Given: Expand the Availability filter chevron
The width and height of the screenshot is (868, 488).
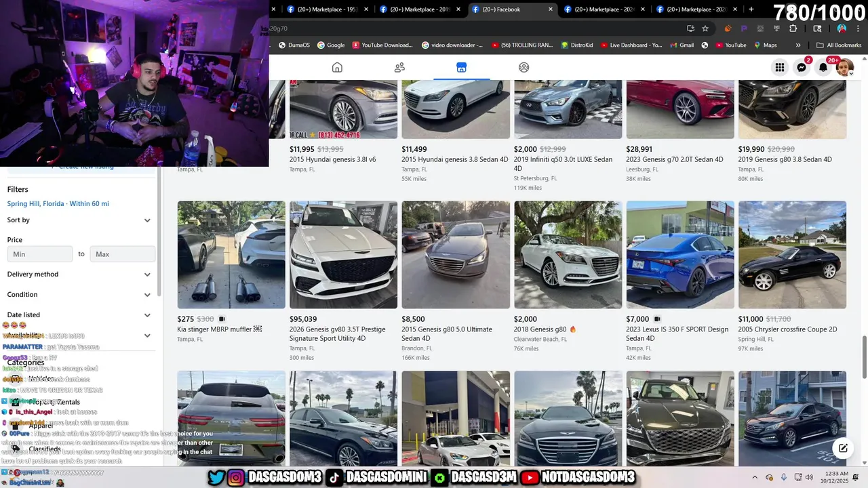Looking at the screenshot, I should [x=147, y=335].
